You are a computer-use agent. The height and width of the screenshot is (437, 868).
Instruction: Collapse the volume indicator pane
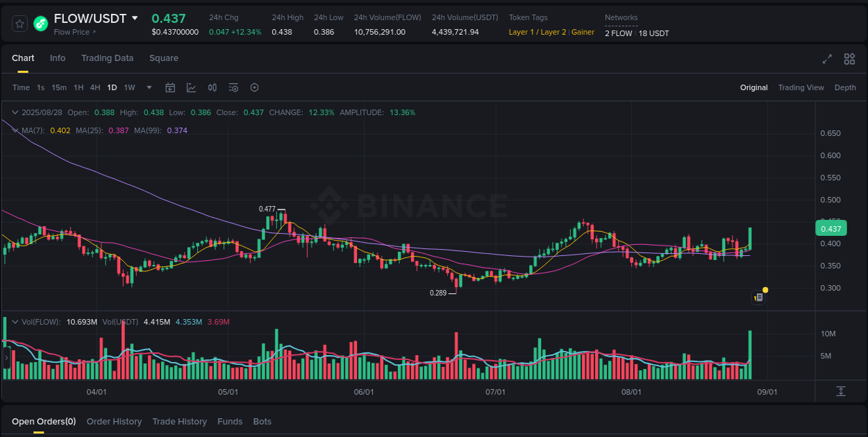pyautogui.click(x=15, y=321)
